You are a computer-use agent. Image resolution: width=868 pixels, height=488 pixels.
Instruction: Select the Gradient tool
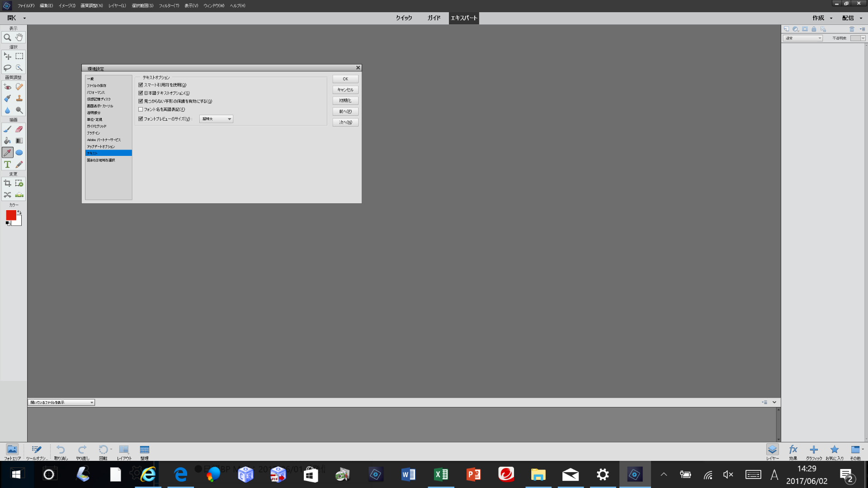19,141
